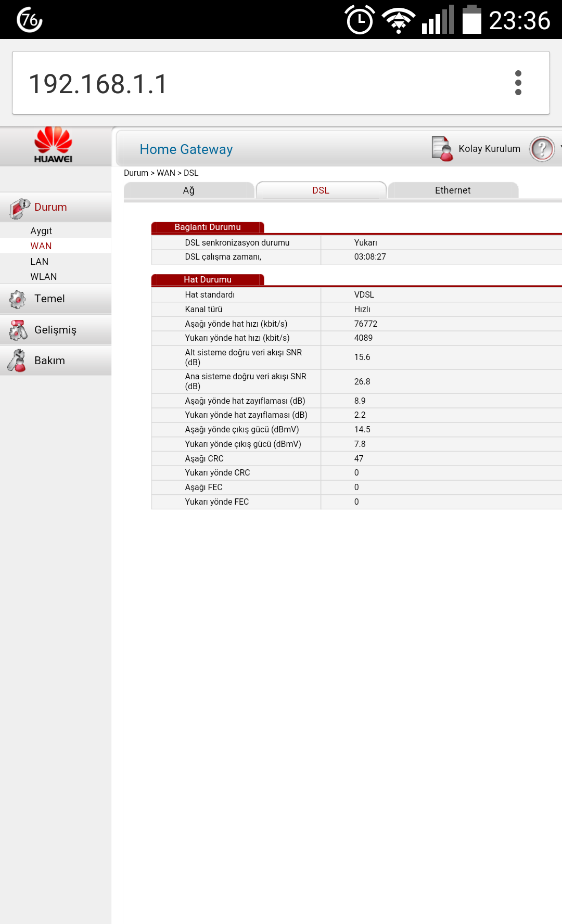Viewport: 562px width, 924px height.
Task: Open the LAN status page
Action: point(39,261)
